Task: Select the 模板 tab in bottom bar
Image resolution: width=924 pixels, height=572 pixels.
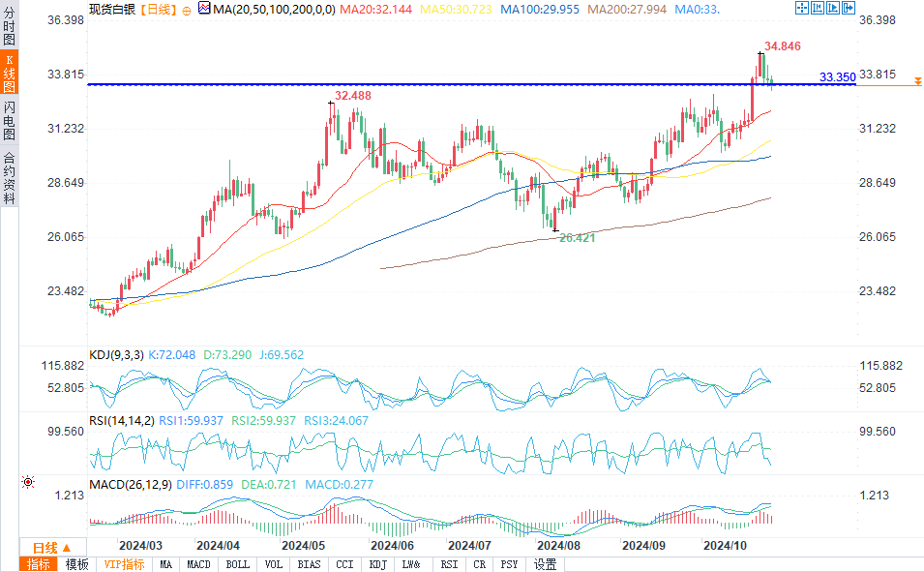Action: (76, 564)
